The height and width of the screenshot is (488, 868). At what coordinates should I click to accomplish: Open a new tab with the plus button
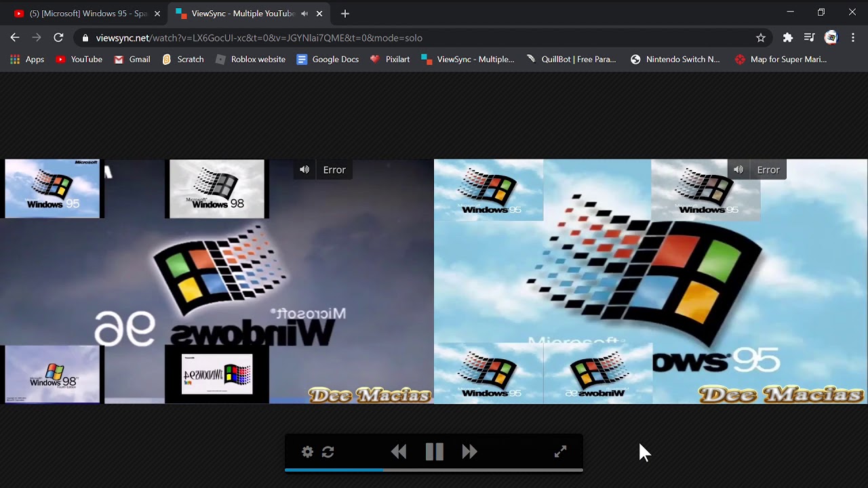345,14
